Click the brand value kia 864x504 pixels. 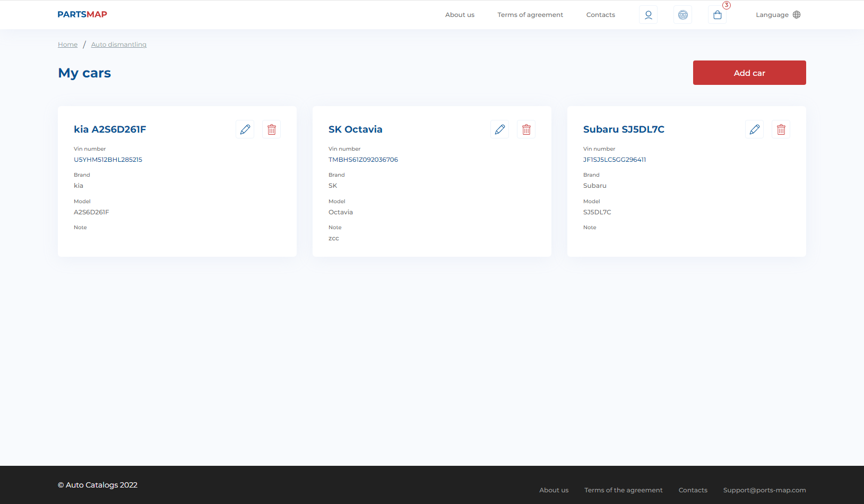click(x=79, y=186)
